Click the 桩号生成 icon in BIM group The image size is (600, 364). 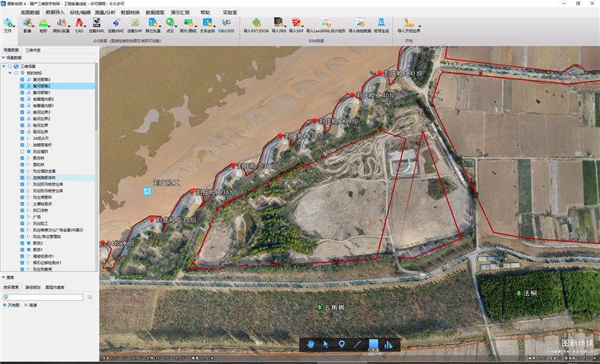pyautogui.click(x=381, y=23)
